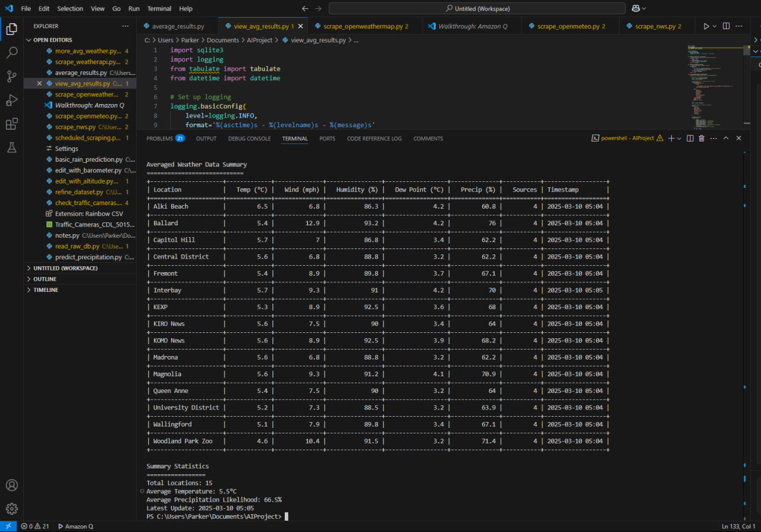Maximize the panel with up chevron
Viewport: 761px width, 532px height.
tap(726, 138)
